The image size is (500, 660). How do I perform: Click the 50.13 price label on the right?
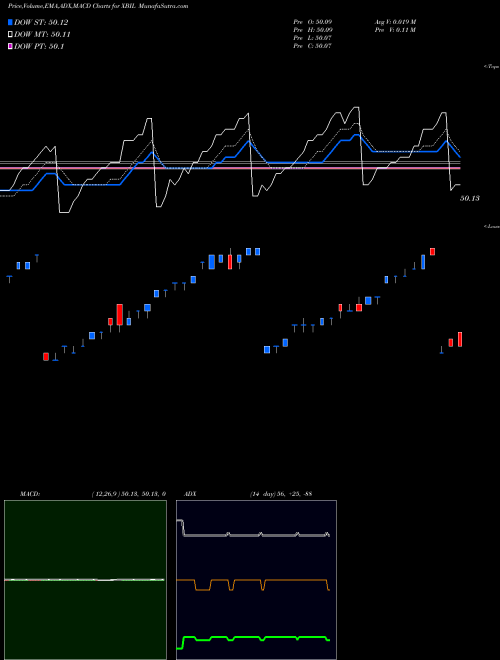tap(470, 198)
